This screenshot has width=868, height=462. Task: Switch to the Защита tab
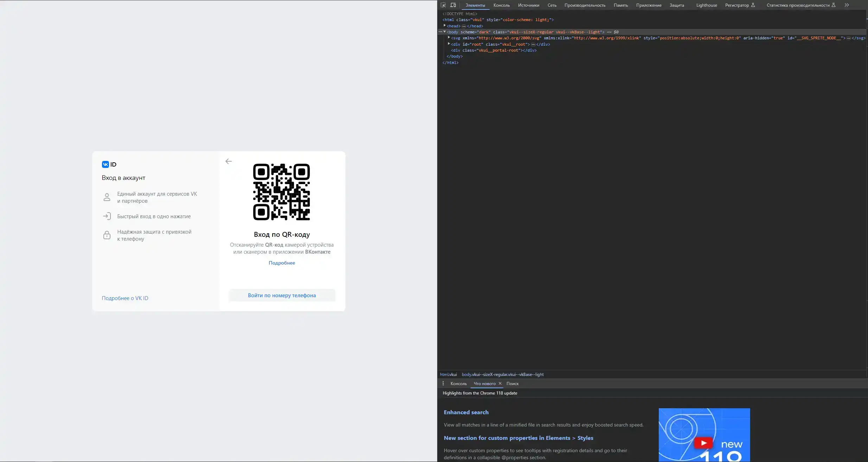click(677, 5)
